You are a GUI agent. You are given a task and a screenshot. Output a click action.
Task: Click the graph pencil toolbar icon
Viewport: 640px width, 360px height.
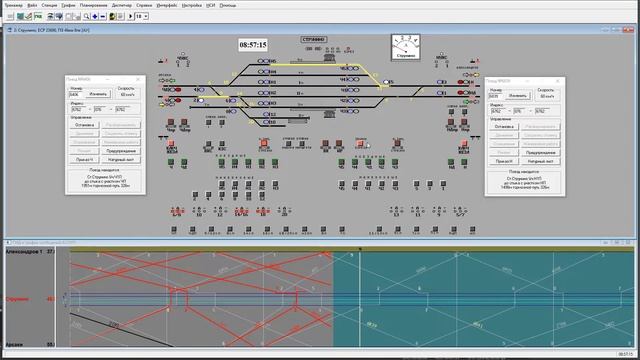pos(28,16)
